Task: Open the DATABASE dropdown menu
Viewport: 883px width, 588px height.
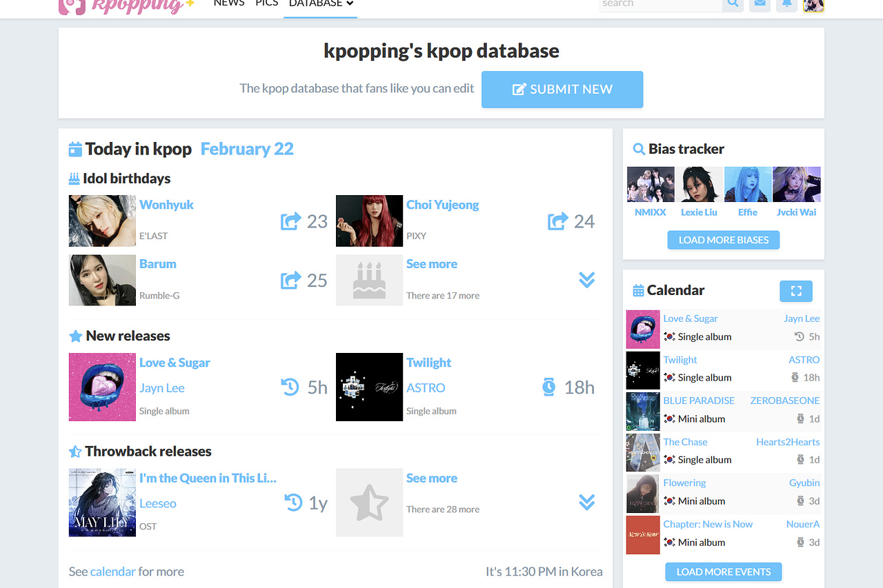Action: [x=320, y=3]
